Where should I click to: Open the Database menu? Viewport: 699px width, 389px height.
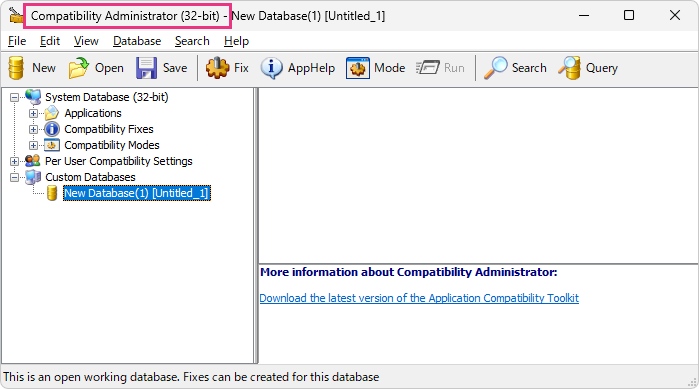[x=137, y=41]
